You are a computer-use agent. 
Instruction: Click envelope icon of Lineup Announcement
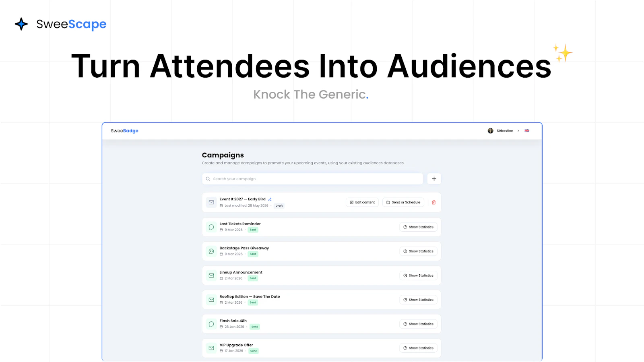[x=211, y=276]
